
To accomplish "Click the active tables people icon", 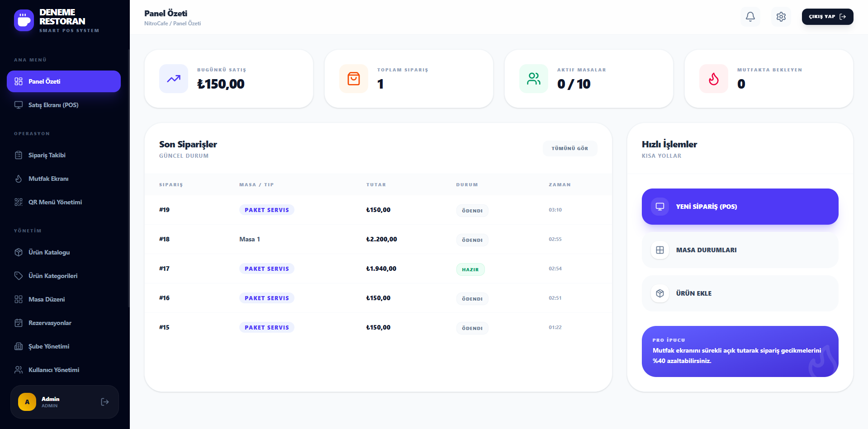I will 534,79.
